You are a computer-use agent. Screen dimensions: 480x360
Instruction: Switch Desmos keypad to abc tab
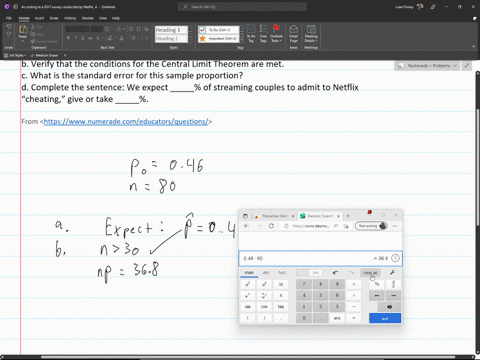tap(266, 273)
